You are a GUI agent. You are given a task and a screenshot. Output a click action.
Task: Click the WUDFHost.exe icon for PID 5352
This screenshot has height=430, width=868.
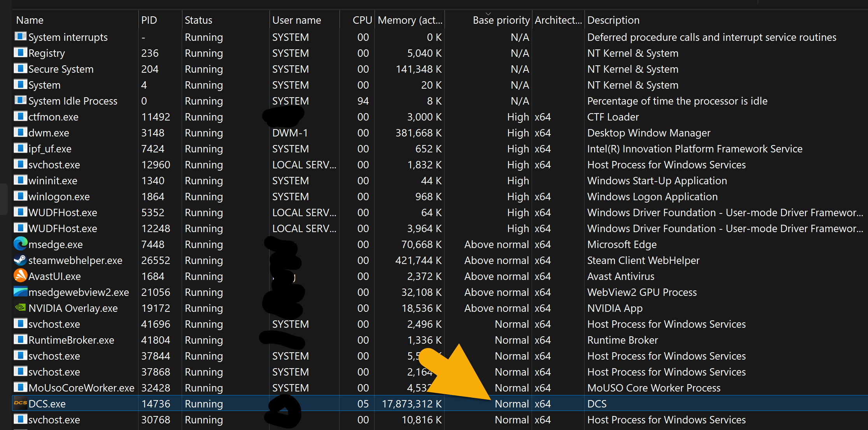coord(20,212)
